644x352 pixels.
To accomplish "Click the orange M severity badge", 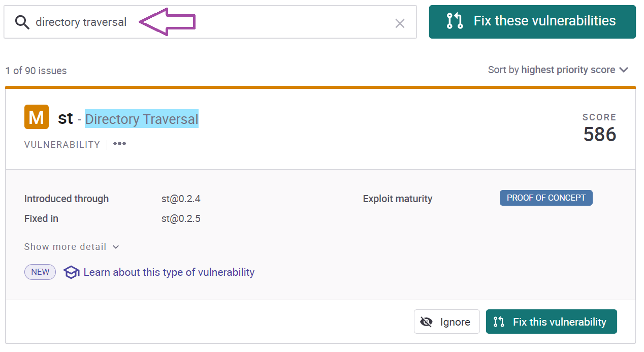I will point(36,117).
